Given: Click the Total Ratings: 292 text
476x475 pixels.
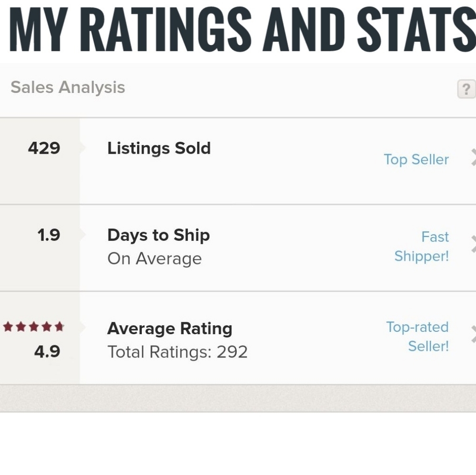Looking at the screenshot, I should pyautogui.click(x=178, y=352).
